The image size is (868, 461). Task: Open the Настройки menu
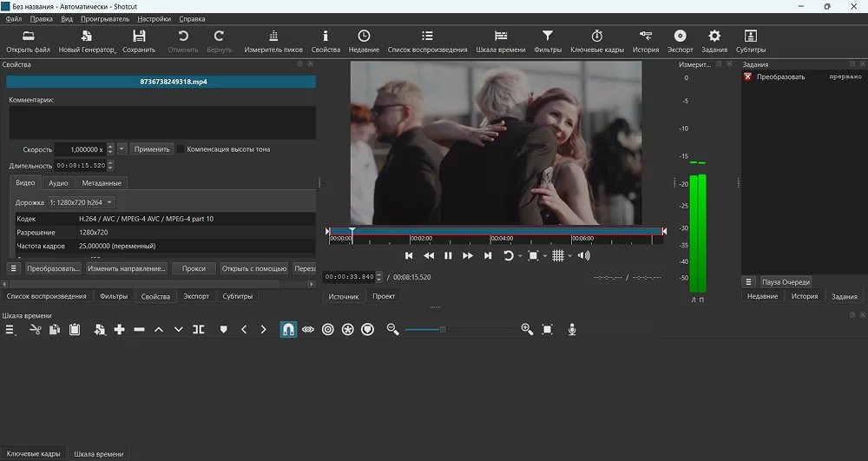point(154,18)
